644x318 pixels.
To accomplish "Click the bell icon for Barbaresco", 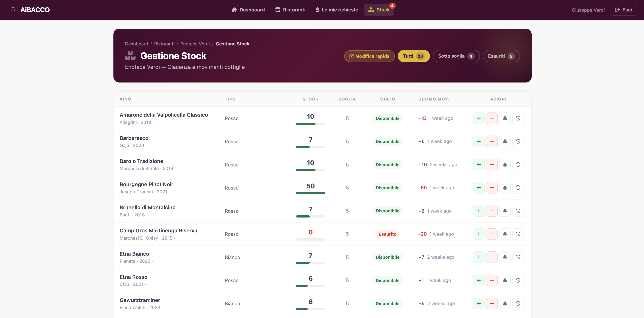I will pyautogui.click(x=505, y=141).
